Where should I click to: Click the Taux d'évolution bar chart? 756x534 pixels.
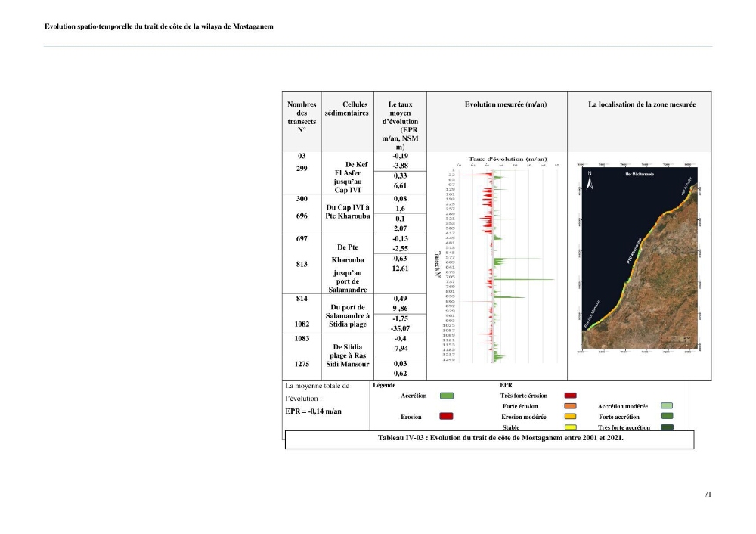(x=497, y=260)
